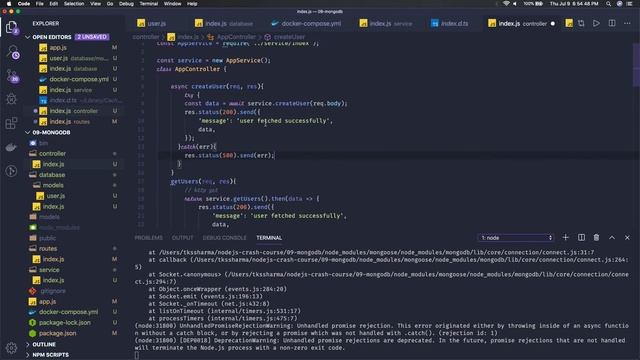Open package-lock.json in explorer
This screenshot has height=360, width=640.
64,323
